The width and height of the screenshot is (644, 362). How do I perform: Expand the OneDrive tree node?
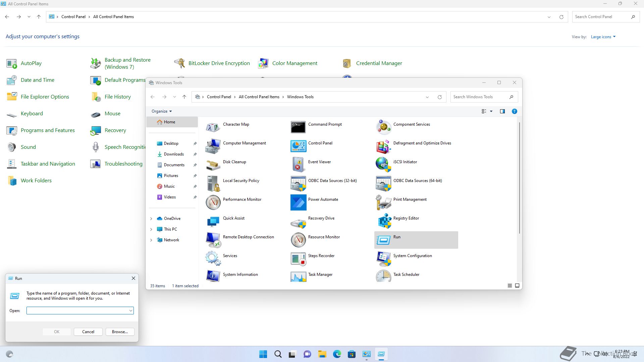click(151, 219)
